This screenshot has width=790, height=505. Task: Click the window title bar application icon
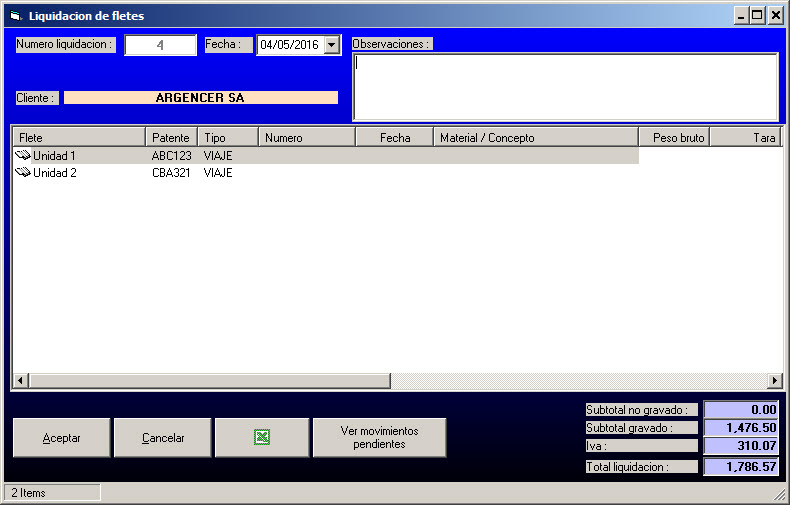[14, 16]
